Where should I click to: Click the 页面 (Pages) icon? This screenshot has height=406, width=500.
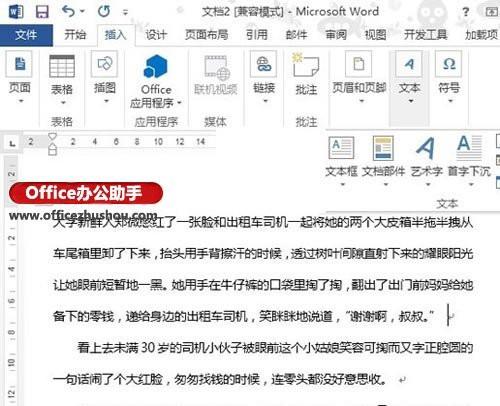(19, 64)
